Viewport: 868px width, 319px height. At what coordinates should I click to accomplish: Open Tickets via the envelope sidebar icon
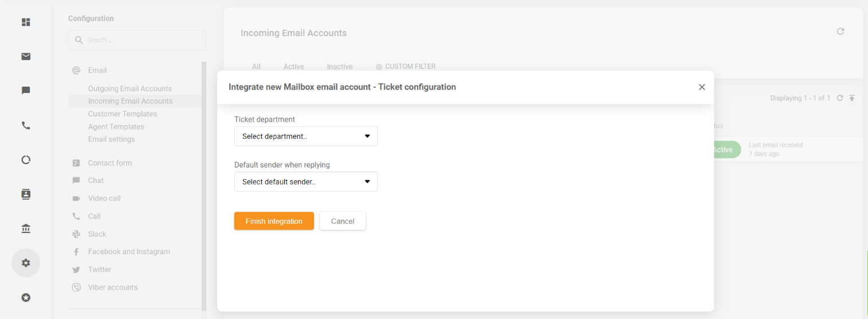click(x=26, y=56)
